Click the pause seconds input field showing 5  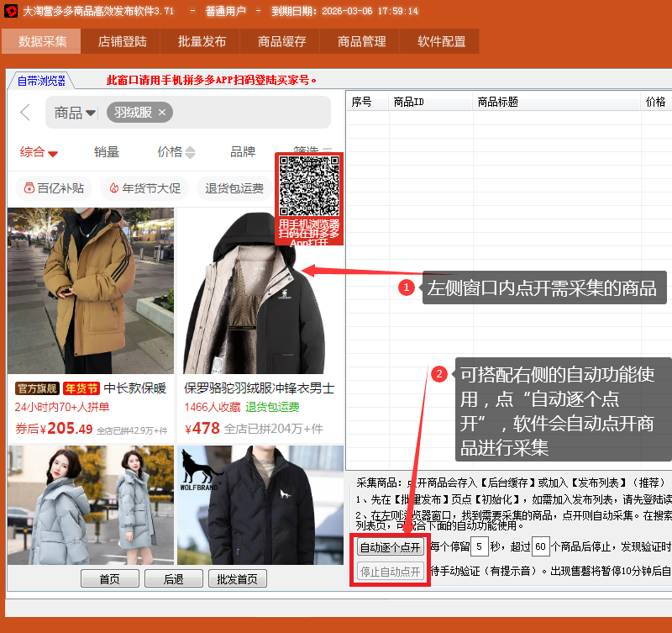coord(479,547)
